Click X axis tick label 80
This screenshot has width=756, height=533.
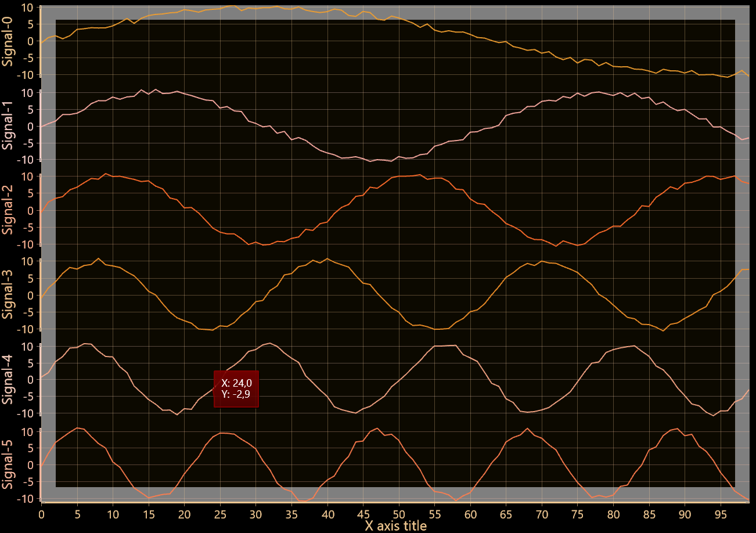pyautogui.click(x=614, y=514)
